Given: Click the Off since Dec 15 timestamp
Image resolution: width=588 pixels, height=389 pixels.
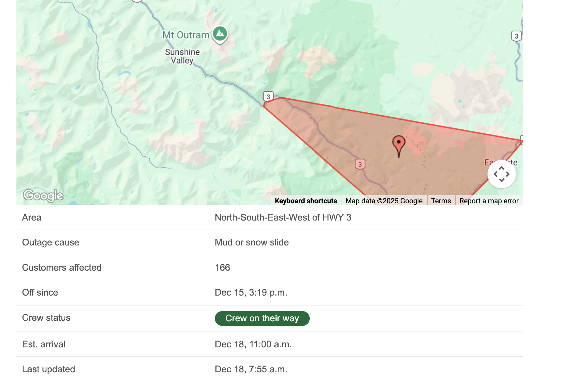Looking at the screenshot, I should pos(251,292).
